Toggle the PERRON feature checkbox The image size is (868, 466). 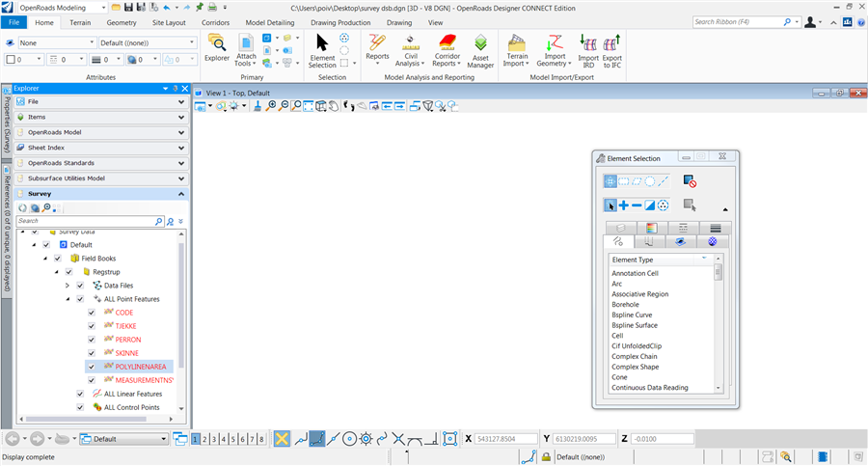pos(92,340)
